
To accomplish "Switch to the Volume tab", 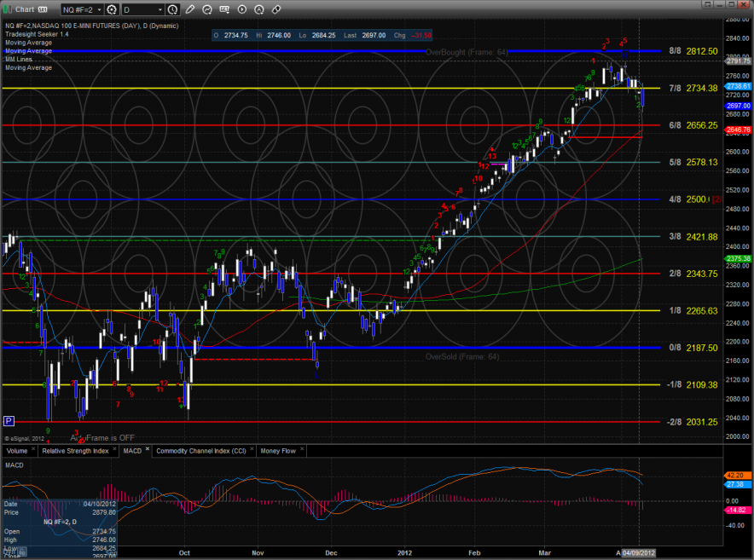I will (17, 450).
